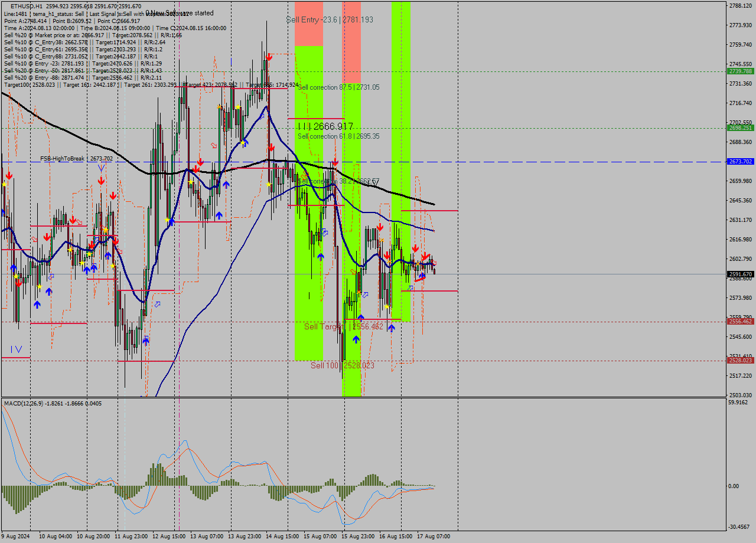Click the MACD(12,26,9) indicator label

point(53,403)
